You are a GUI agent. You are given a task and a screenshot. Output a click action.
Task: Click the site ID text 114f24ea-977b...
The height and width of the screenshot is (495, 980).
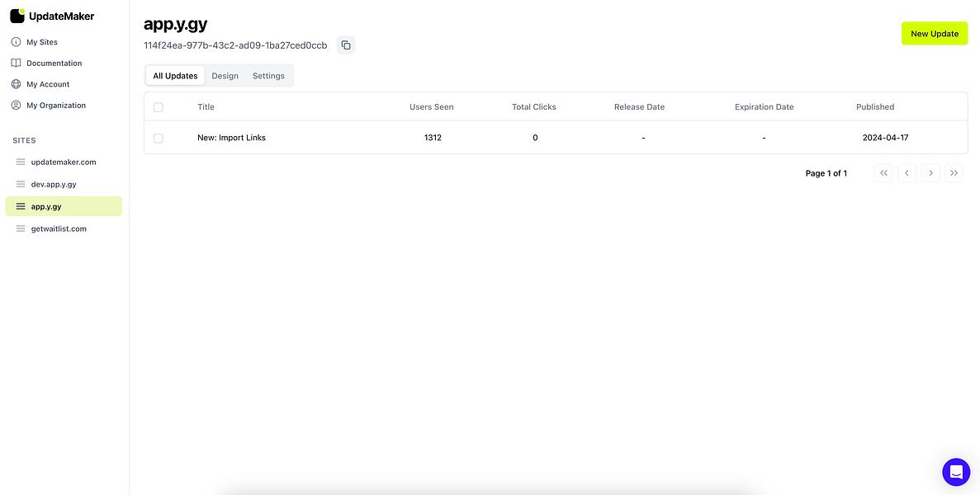pos(235,45)
